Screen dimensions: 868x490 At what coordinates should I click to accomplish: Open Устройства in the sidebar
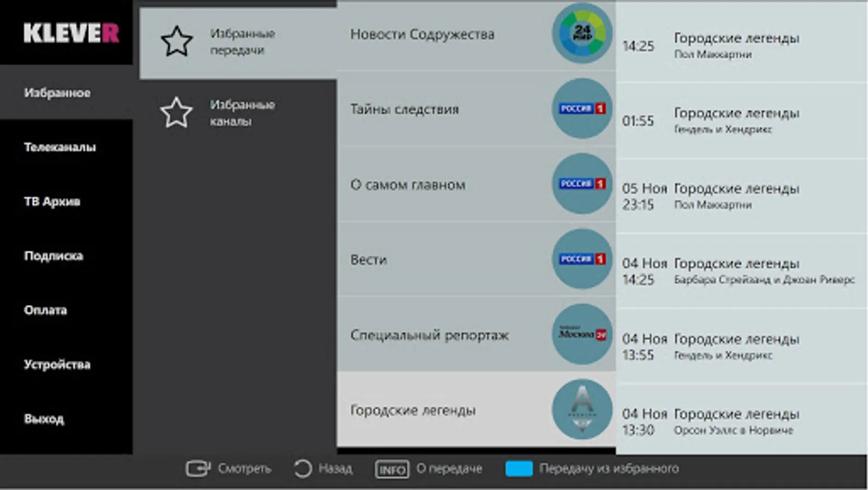[66, 365]
